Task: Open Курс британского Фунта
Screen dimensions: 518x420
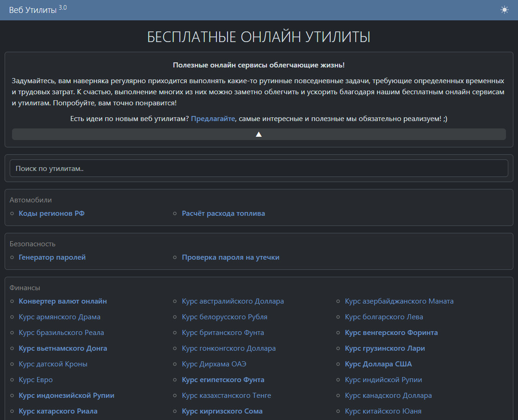Action: (x=223, y=333)
